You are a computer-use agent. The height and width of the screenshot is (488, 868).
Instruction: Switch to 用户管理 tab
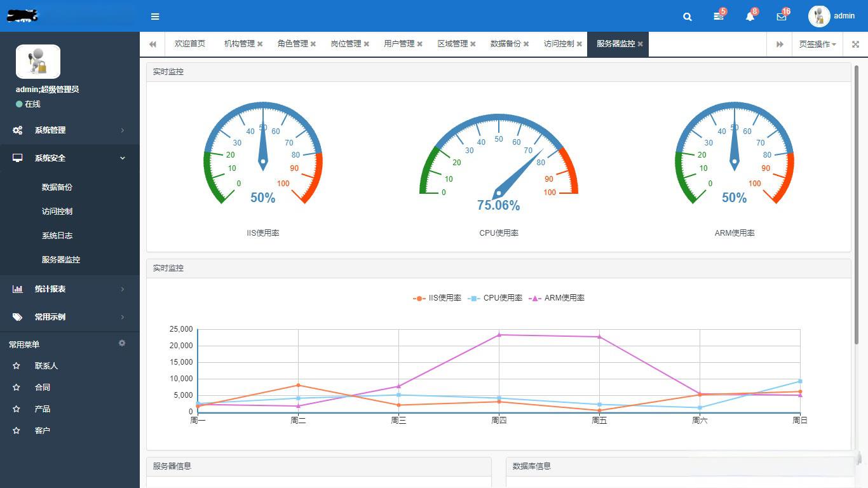pos(399,44)
